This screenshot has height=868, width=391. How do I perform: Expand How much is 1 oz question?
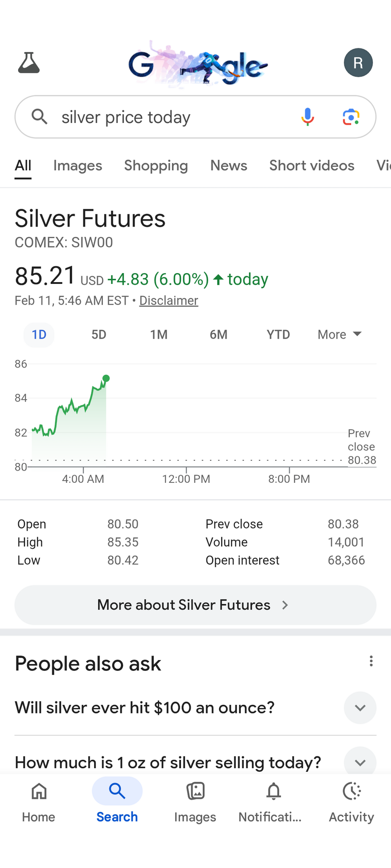coord(360,762)
